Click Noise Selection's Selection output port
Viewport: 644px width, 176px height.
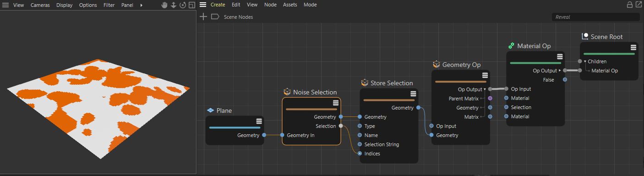coord(340,126)
